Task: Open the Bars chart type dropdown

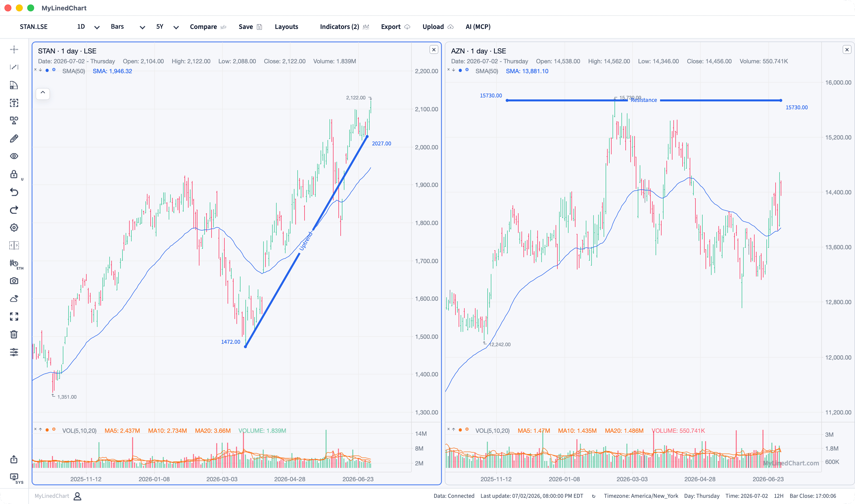Action: [x=128, y=27]
